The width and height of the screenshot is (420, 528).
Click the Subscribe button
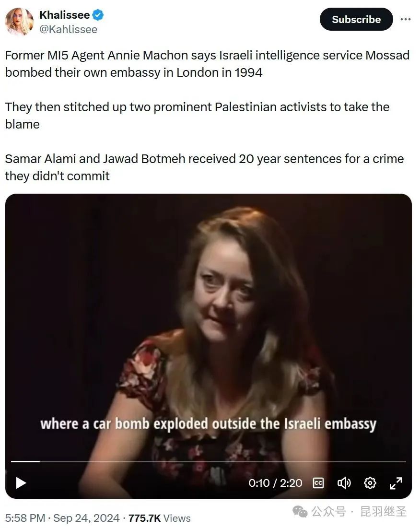356,19
